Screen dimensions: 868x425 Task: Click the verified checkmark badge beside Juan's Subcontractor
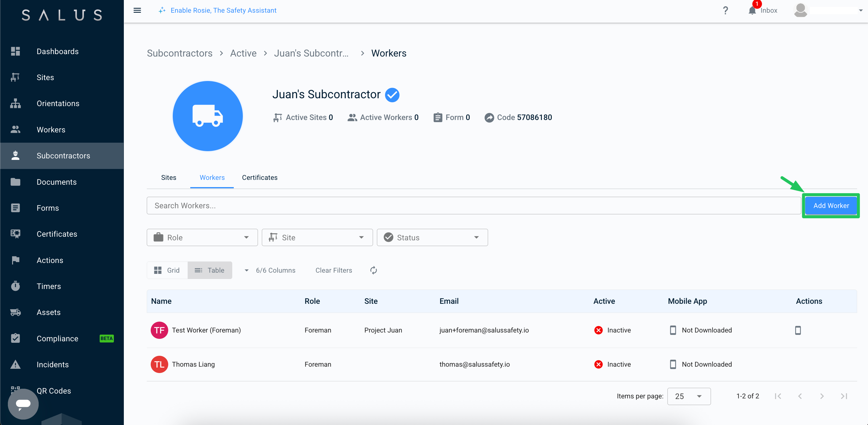pyautogui.click(x=392, y=95)
